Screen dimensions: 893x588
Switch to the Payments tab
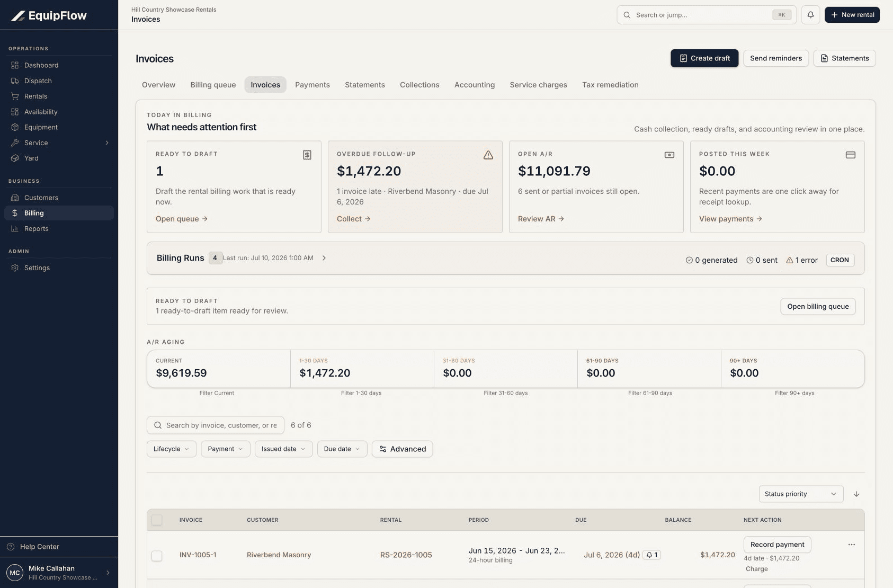coord(312,85)
